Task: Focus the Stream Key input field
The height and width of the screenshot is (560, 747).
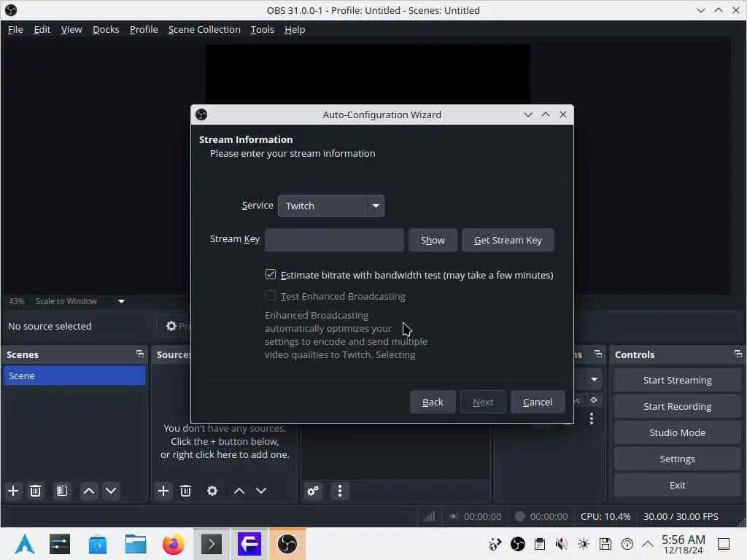Action: [x=334, y=240]
